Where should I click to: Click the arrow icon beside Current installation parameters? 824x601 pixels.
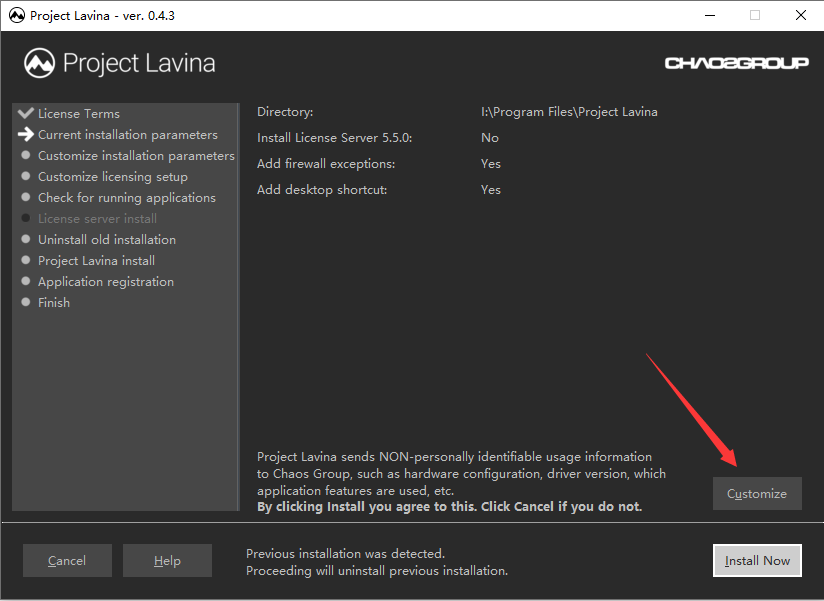26,134
